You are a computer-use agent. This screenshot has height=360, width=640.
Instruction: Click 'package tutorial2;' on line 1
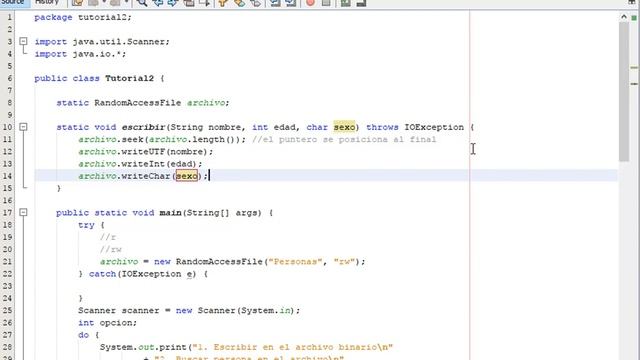(x=83, y=18)
